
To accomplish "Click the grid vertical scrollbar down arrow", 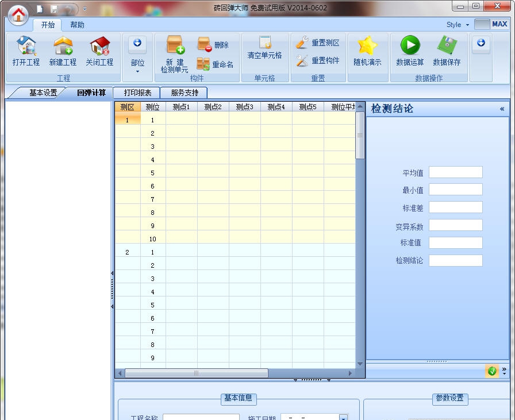I will point(360,364).
